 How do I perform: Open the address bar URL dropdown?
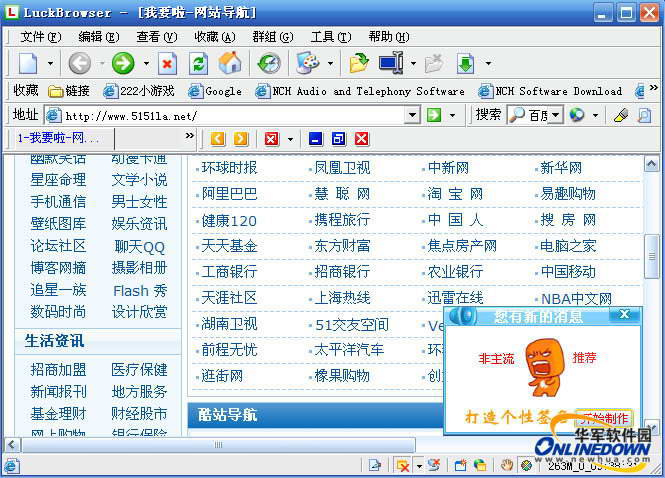coord(412,115)
